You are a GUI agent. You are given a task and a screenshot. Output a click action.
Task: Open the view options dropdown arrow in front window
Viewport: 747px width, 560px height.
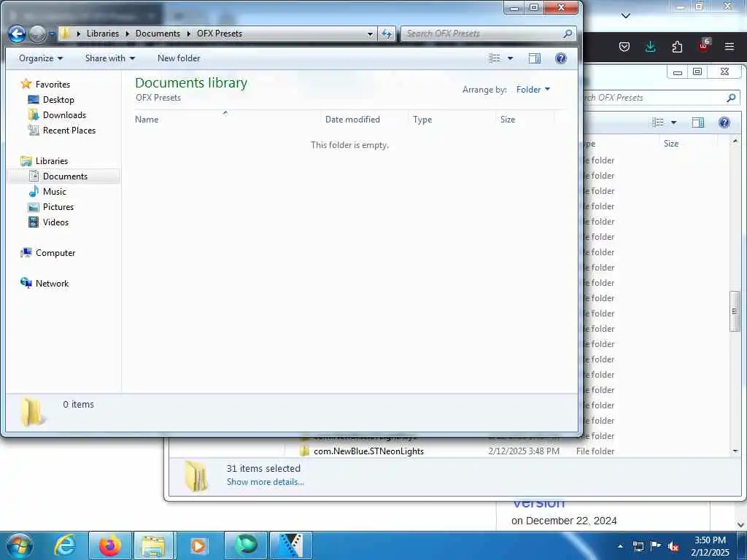tap(510, 58)
